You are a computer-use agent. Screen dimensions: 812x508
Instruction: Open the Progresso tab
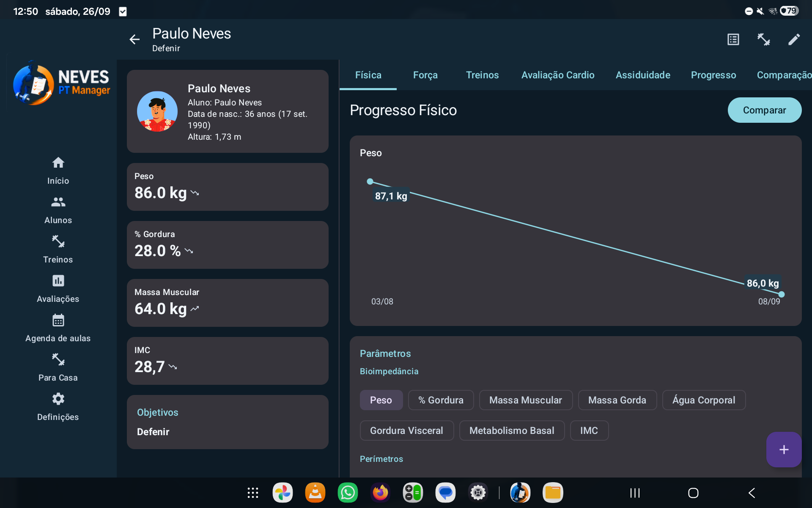coord(713,75)
